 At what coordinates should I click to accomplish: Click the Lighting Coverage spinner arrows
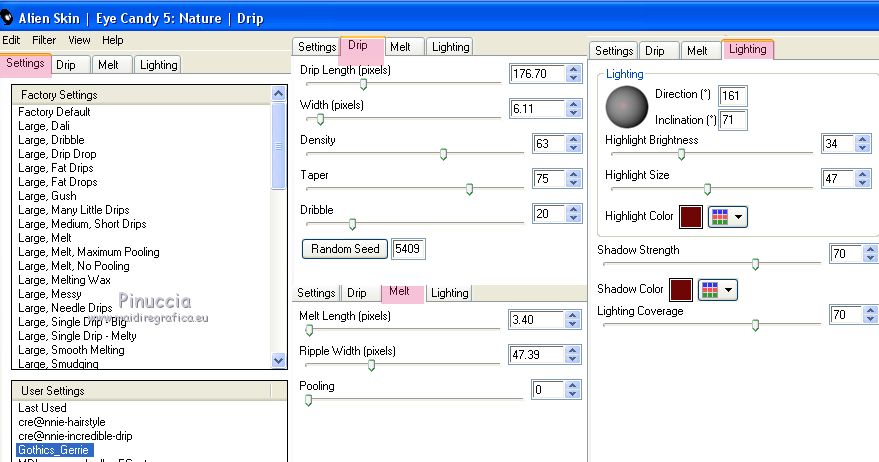point(870,315)
